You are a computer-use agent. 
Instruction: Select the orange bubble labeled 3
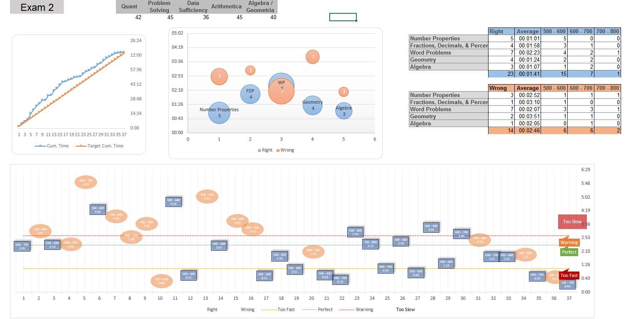(219, 77)
